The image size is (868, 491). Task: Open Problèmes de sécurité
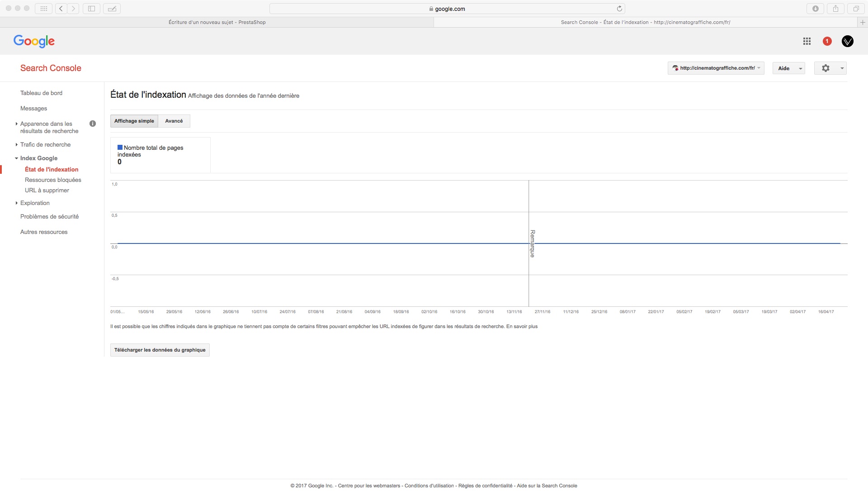49,217
